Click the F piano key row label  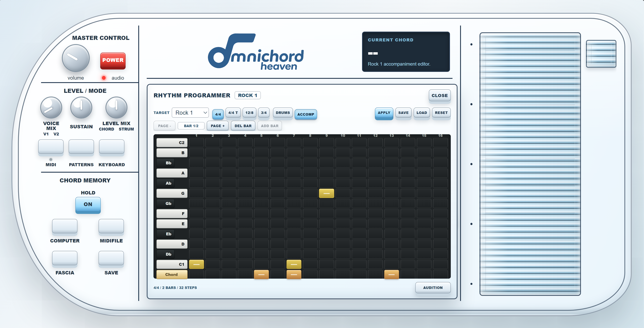click(172, 214)
